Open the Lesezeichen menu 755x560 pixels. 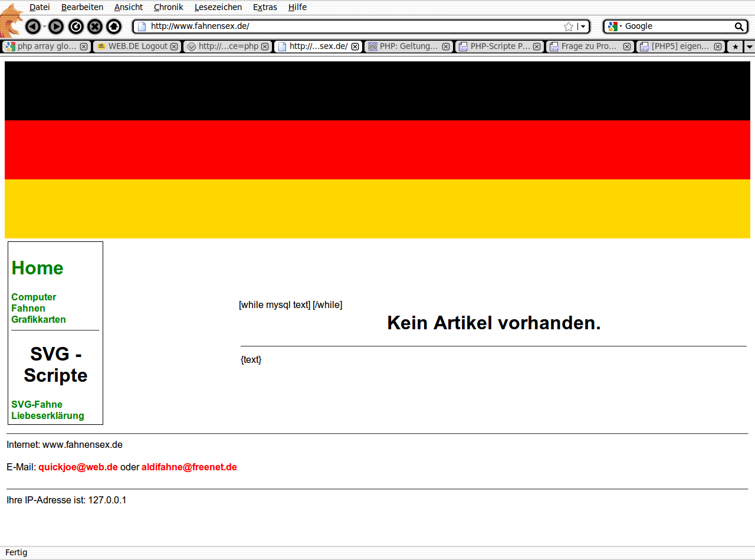218,7
